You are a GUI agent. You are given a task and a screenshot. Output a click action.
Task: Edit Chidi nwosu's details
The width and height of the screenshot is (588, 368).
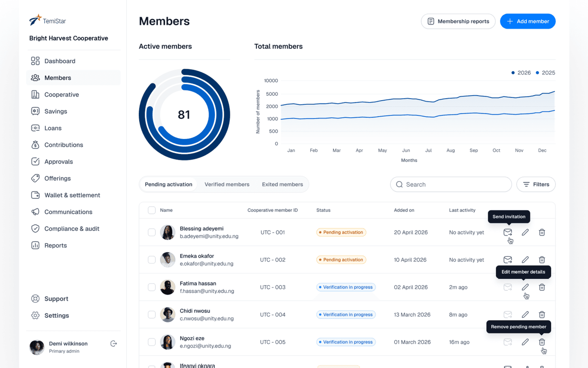point(525,314)
